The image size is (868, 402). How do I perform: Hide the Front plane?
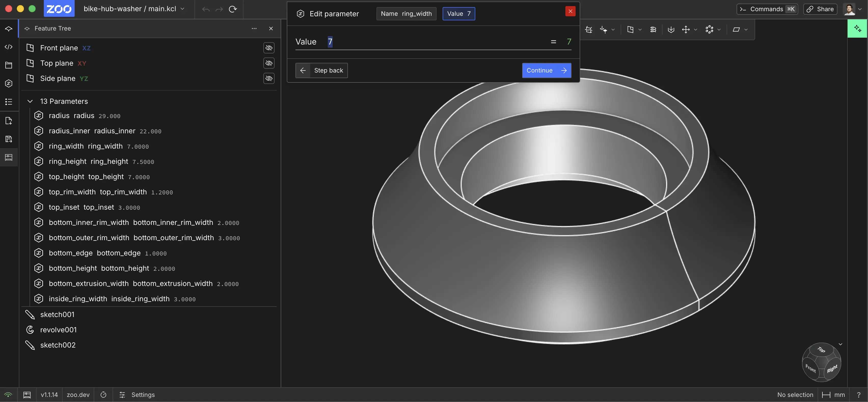coord(268,48)
